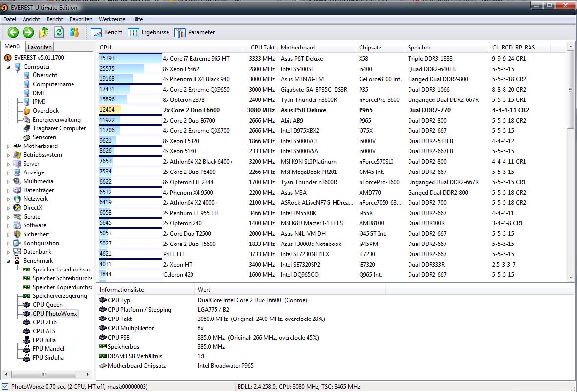The height and width of the screenshot is (392, 577).
Task: Click the tree panel horizontal scrollbar
Action: 44,375
